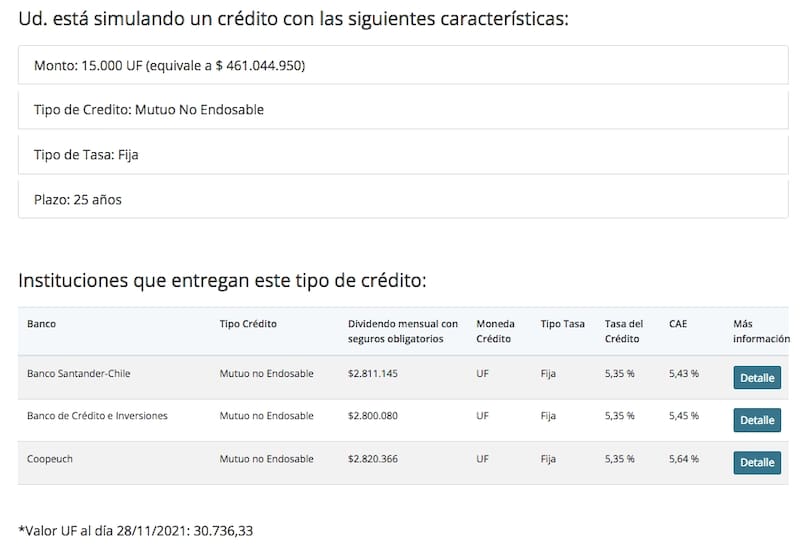Click Dividendo mensual column header
This screenshot has width=800, height=545.
[x=402, y=331]
